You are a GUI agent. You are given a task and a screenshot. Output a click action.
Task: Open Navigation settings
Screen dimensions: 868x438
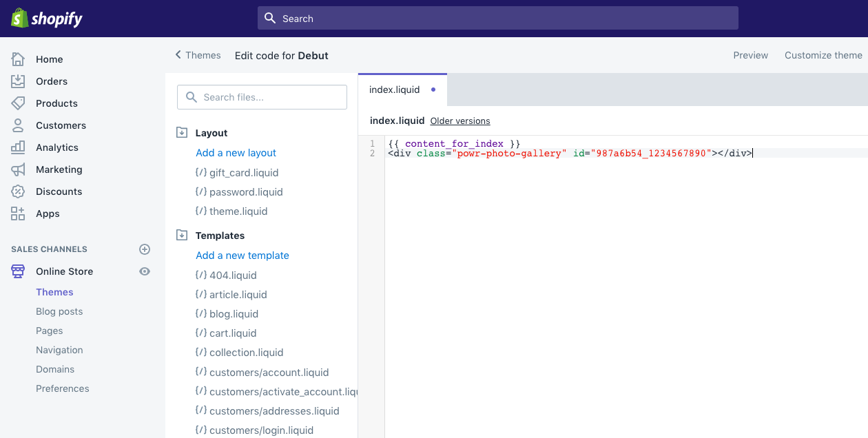(x=59, y=350)
